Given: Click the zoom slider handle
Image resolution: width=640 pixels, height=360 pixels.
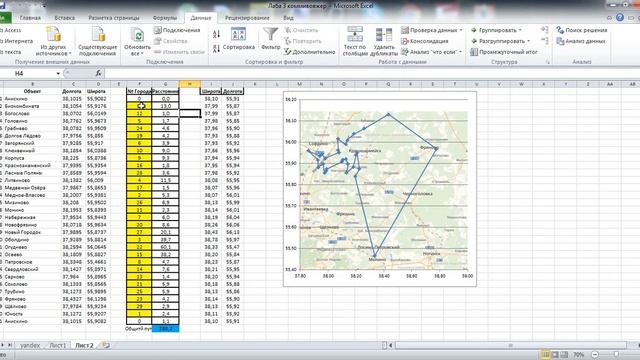Looking at the screenshot, I should 616,355.
